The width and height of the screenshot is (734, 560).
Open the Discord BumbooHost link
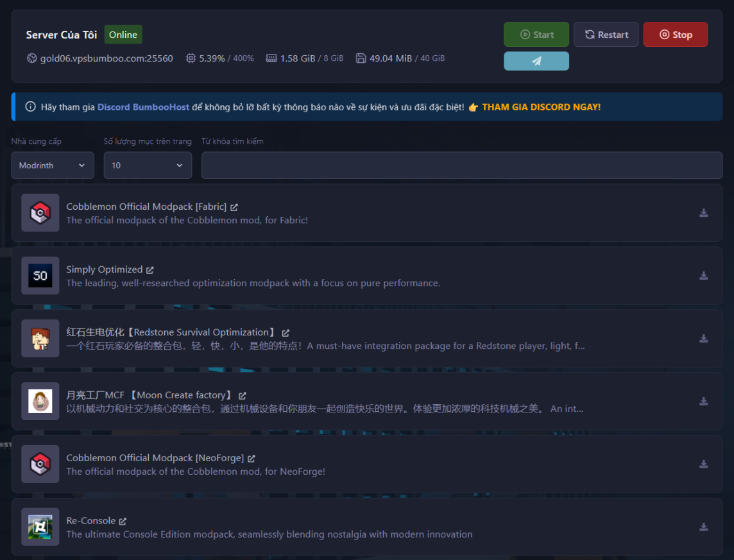[143, 106]
